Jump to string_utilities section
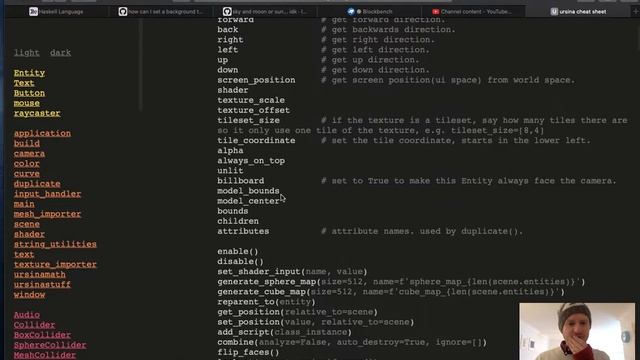The height and width of the screenshot is (360, 640). (x=55, y=244)
